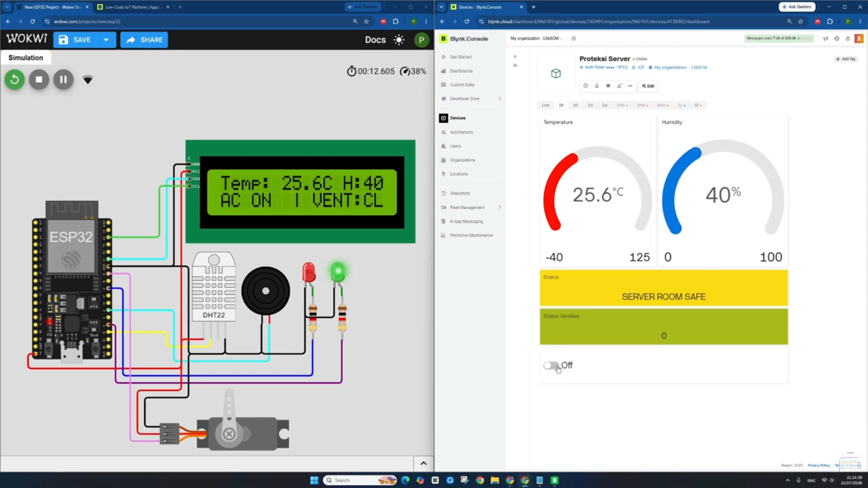
Task: Stop the Wokwi simulation
Action: [x=39, y=80]
